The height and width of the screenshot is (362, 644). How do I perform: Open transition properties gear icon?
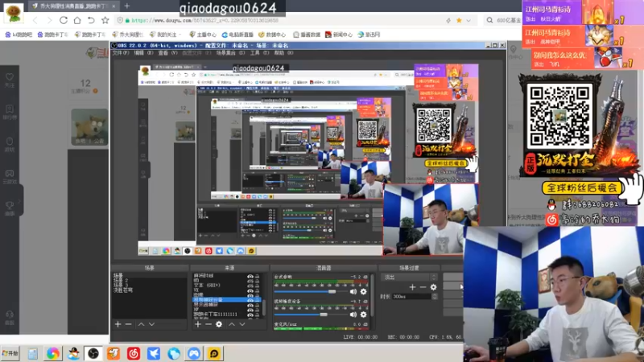(x=433, y=287)
